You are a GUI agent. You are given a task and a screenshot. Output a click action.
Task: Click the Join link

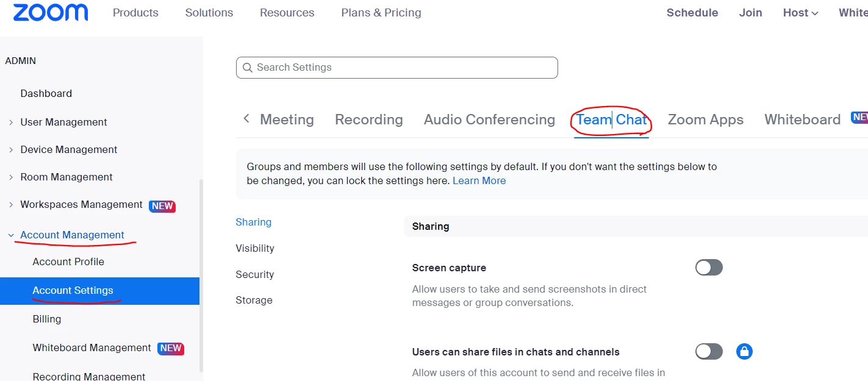(x=751, y=13)
